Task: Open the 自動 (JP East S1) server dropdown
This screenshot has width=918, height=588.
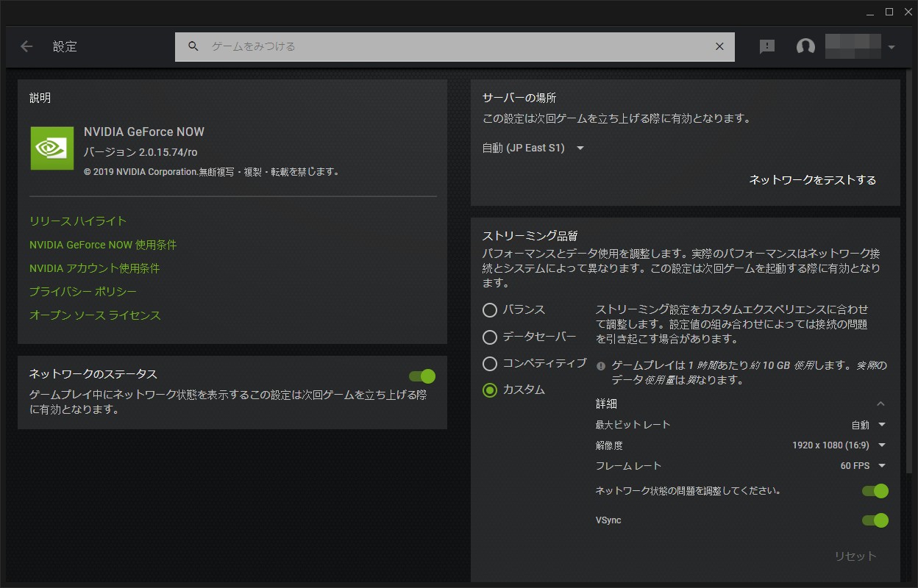Action: coord(533,148)
